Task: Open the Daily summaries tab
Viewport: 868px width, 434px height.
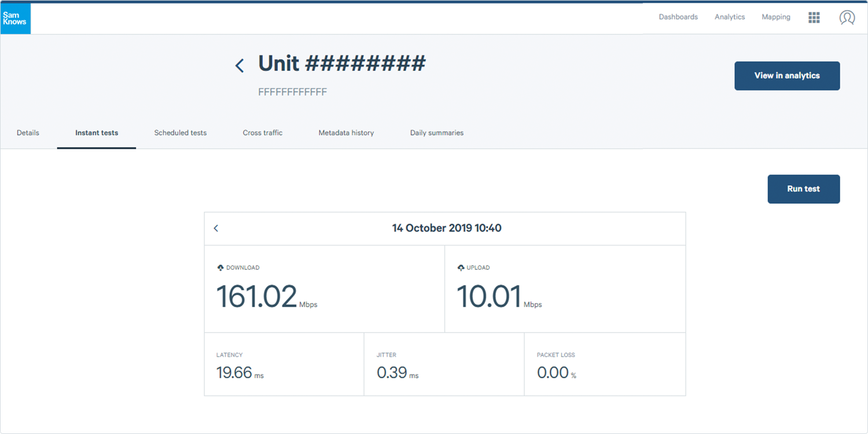Action: pos(437,133)
